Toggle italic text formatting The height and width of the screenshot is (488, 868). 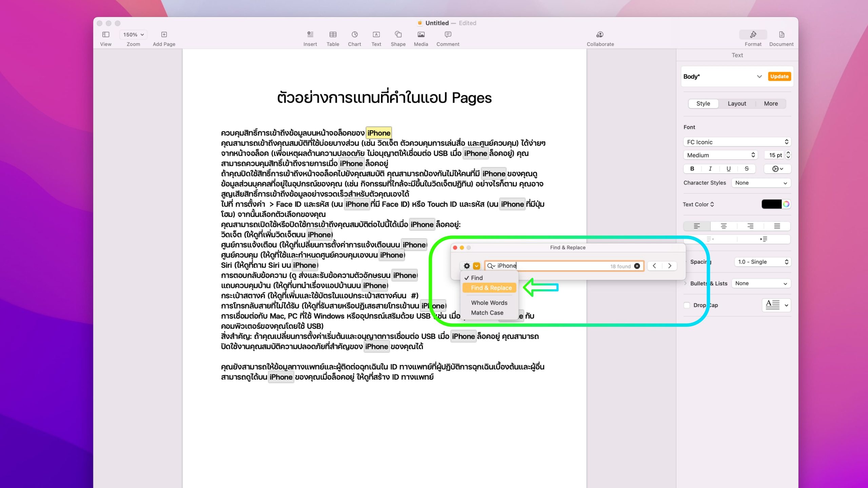[x=710, y=169]
